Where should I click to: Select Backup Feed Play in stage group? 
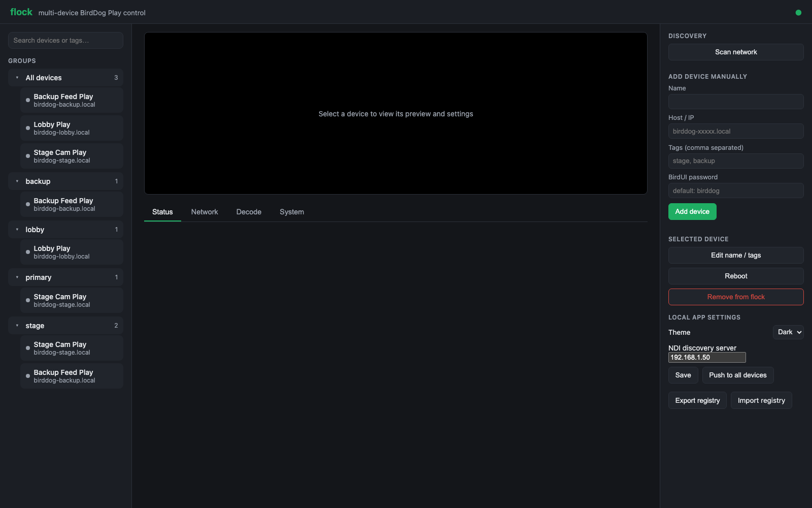point(72,376)
